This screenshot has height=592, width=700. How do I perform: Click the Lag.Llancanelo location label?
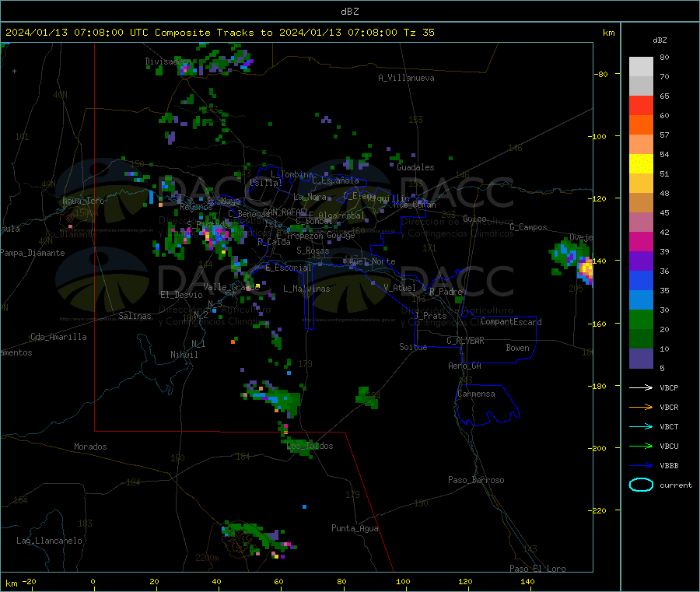tap(49, 541)
